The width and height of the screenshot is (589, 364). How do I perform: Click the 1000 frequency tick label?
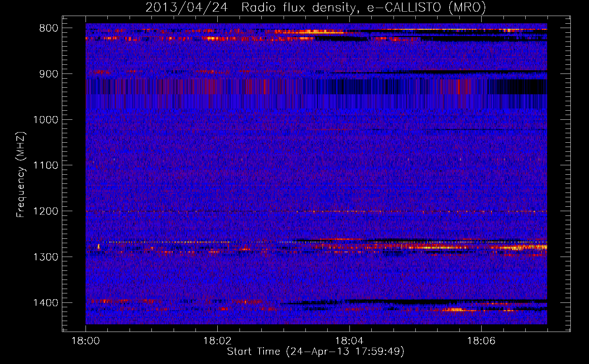46,120
